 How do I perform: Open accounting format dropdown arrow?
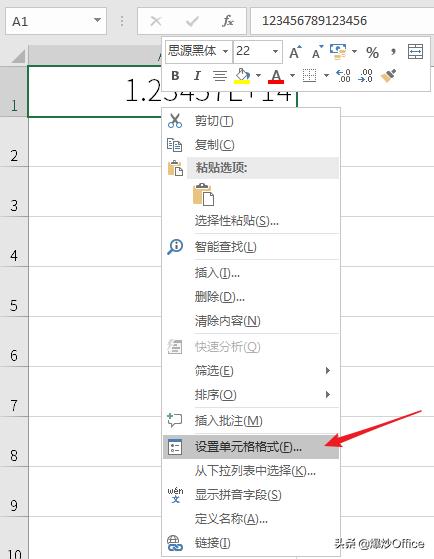354,52
